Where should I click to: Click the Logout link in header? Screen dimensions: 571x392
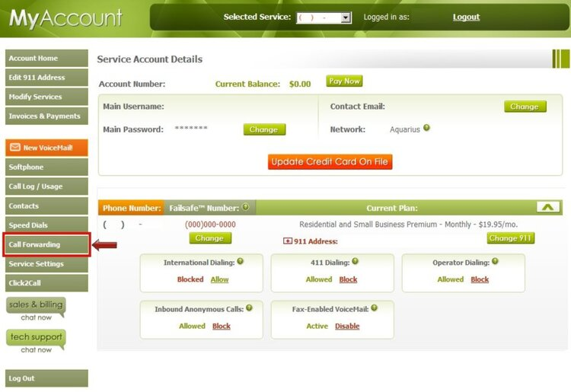click(x=466, y=17)
